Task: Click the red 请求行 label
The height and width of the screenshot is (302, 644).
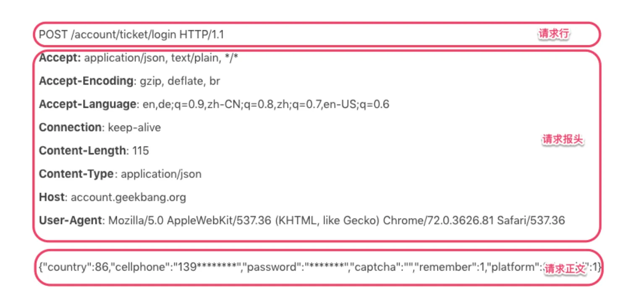Action: pos(554,34)
